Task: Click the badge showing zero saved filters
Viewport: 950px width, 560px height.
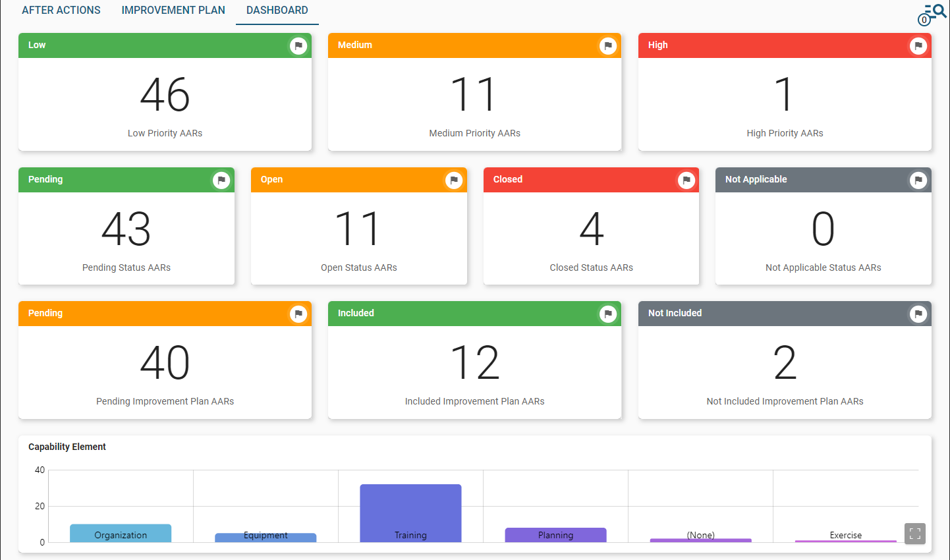Action: 924,20
